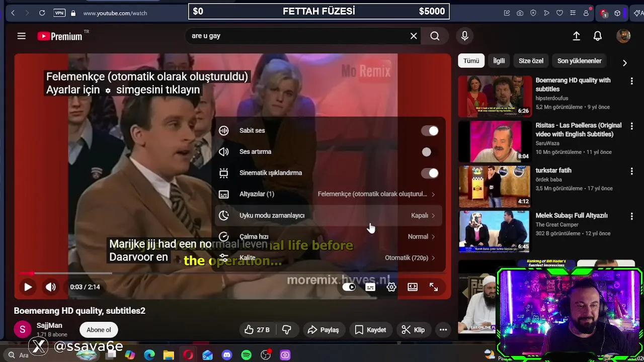Open Opera Easy Setup sliders icon
Screen dimensions: 644x362
pos(573,13)
